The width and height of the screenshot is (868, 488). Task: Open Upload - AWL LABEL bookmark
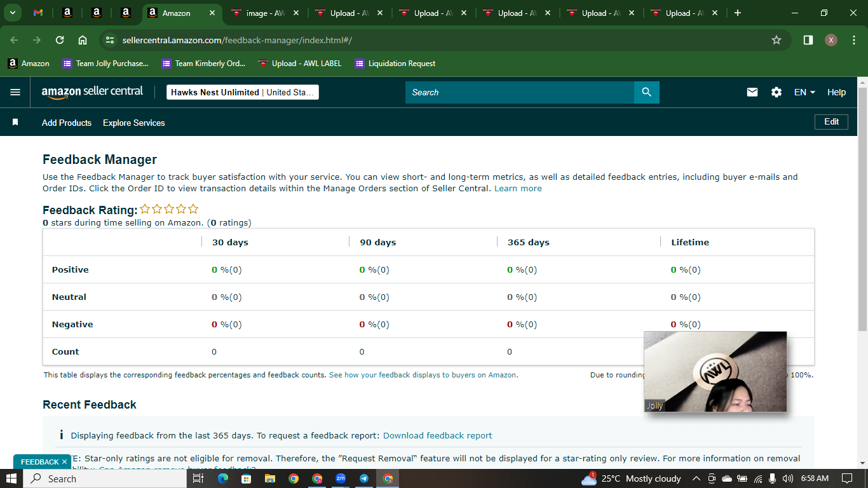pos(299,64)
